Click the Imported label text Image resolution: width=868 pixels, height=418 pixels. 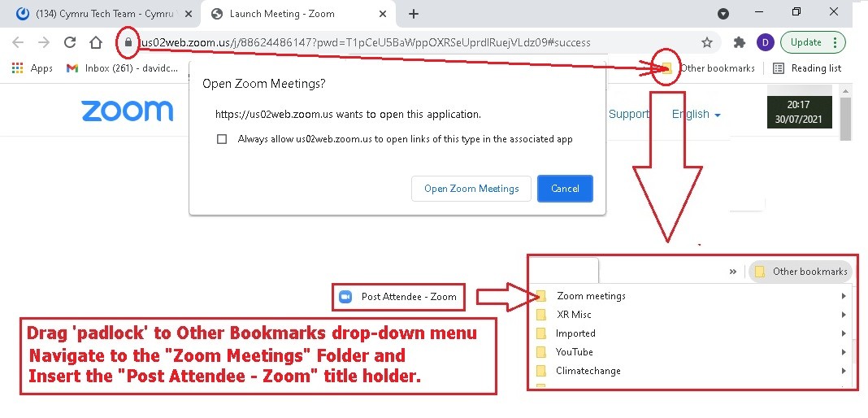(x=575, y=333)
